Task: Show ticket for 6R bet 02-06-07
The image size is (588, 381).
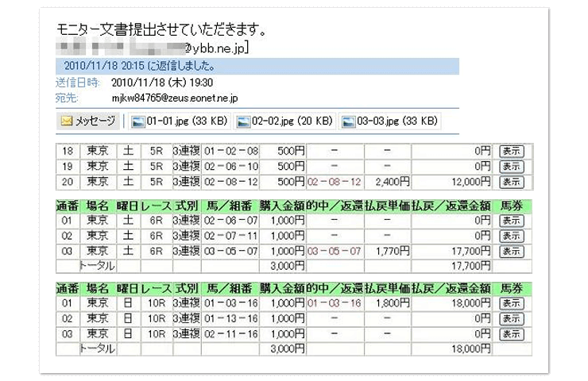Action: pos(511,220)
